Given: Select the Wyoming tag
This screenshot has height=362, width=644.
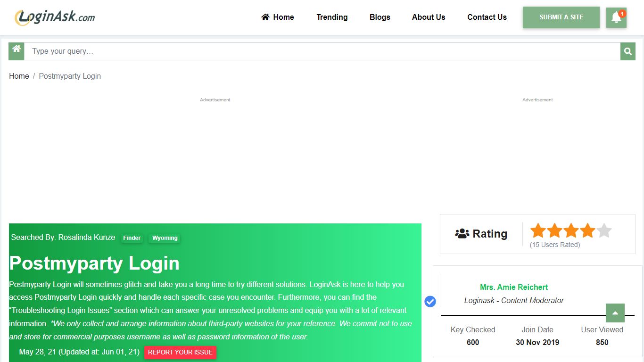Looking at the screenshot, I should (164, 238).
